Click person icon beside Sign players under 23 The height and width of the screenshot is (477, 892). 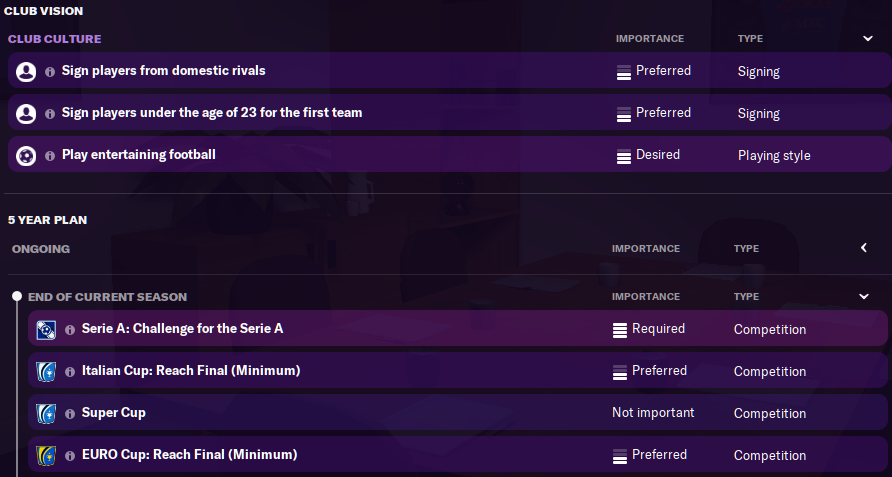tap(26, 114)
